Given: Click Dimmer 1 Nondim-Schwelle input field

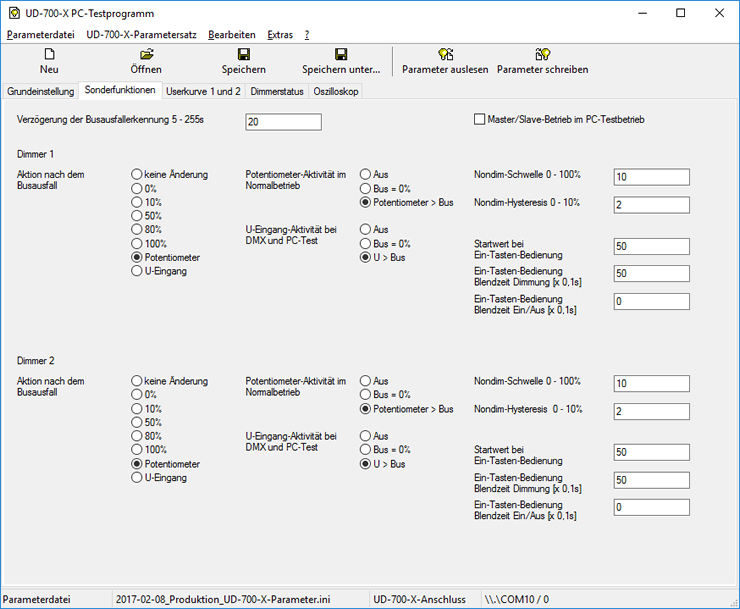Looking at the screenshot, I should point(651,177).
